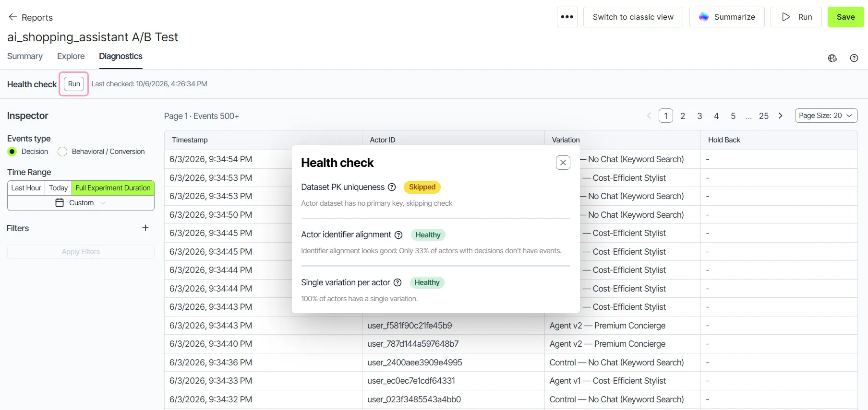
Task: Select the Diagnostics tab
Action: coord(121,56)
